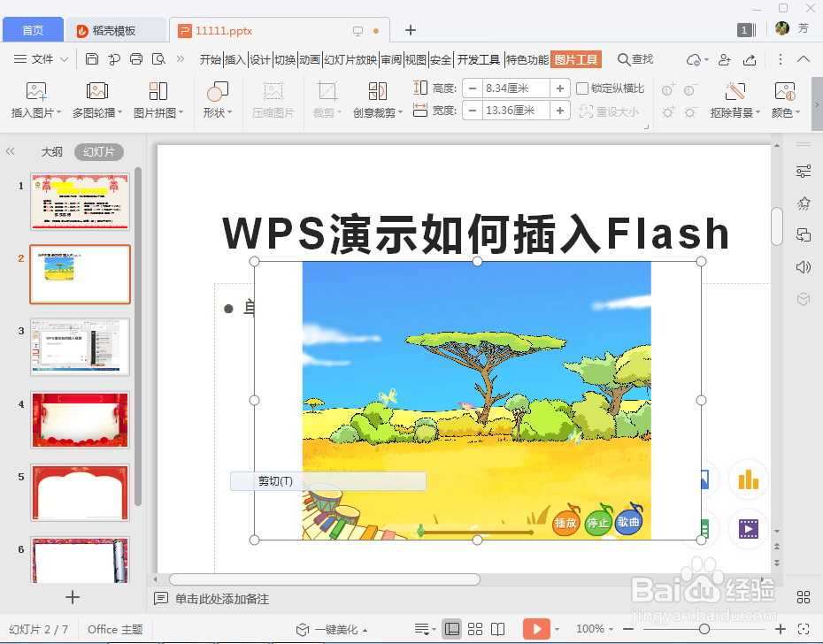The height and width of the screenshot is (644, 823).
Task: Select the 大纲 outline pane tab
Action: pos(51,152)
